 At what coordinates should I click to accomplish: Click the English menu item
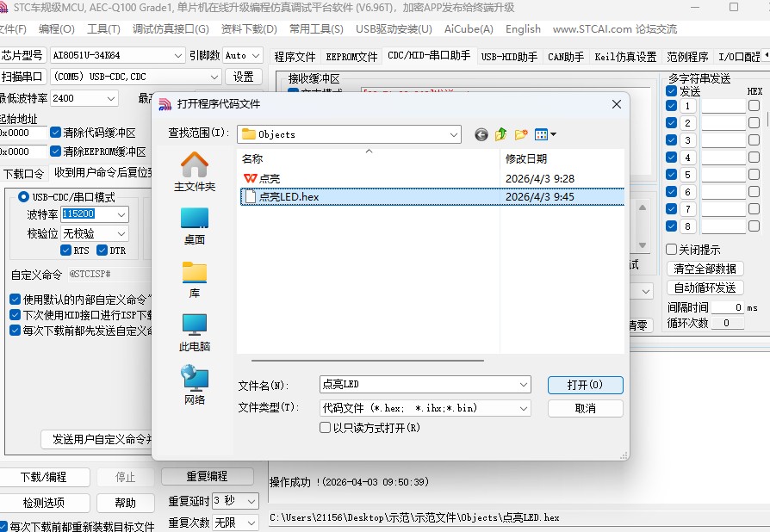[522, 28]
